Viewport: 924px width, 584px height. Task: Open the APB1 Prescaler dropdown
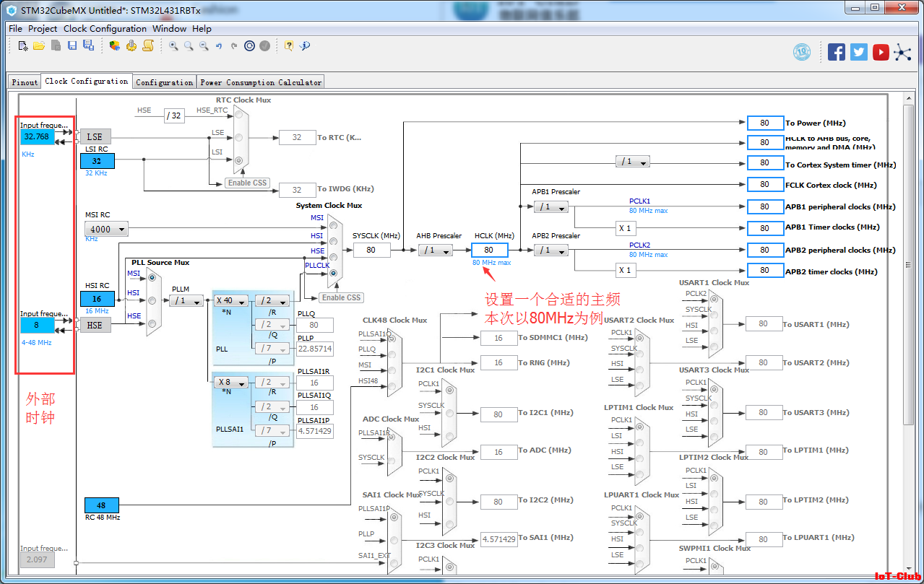[551, 207]
